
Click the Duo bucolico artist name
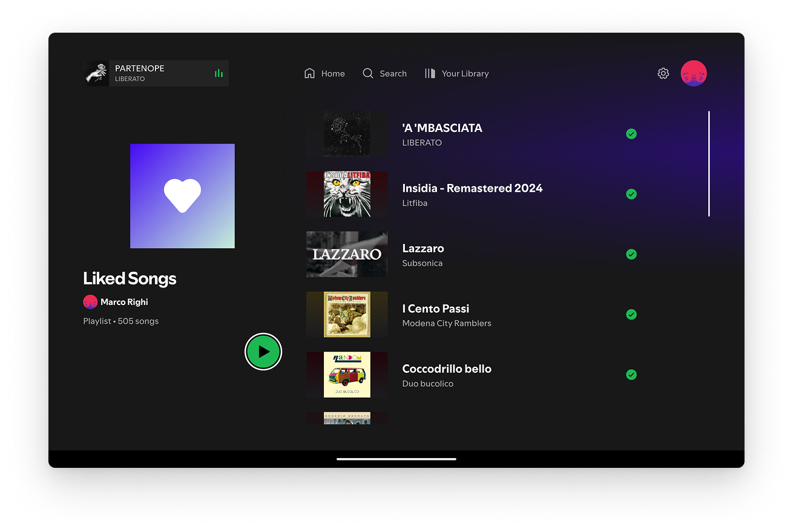[x=428, y=384]
